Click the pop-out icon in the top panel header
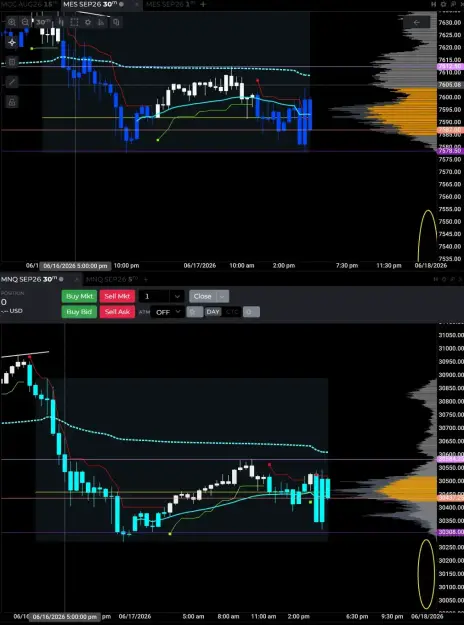 click(453, 4)
